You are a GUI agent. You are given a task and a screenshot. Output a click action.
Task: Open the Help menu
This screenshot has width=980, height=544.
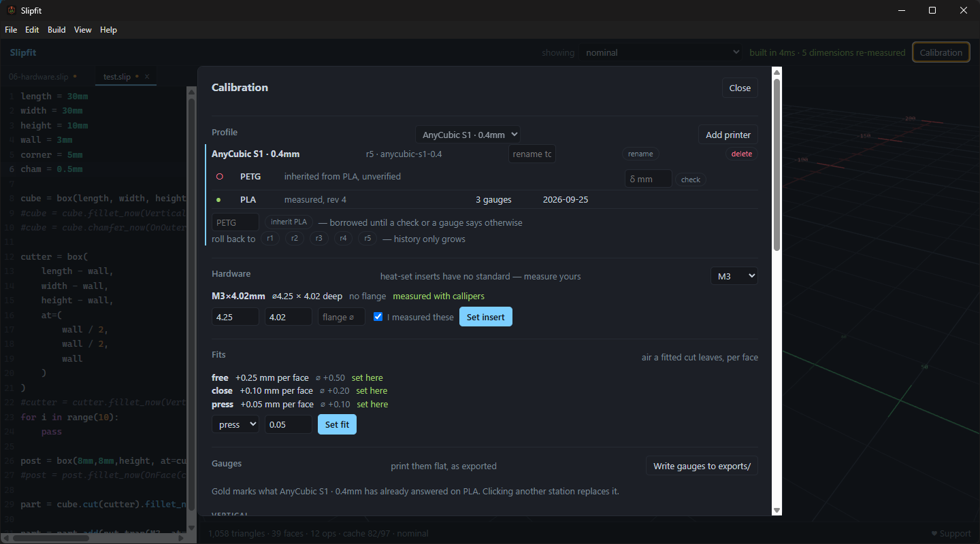(108, 30)
